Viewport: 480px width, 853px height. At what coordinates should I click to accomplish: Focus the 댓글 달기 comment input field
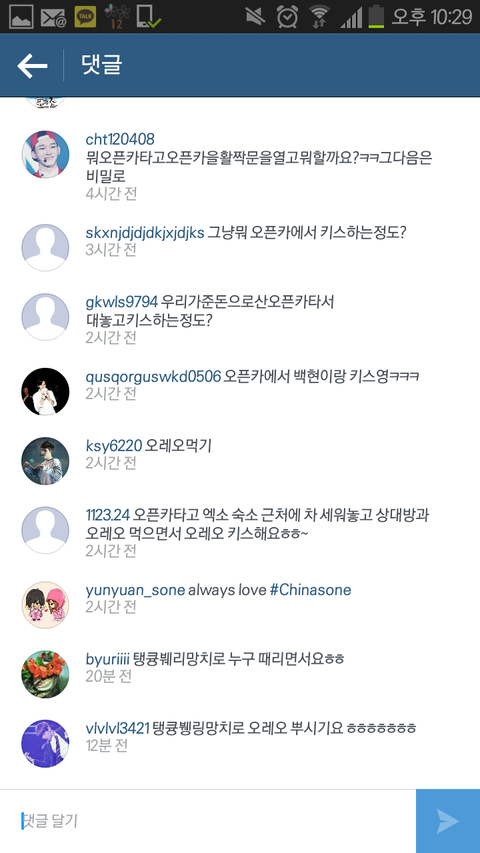click(x=208, y=821)
